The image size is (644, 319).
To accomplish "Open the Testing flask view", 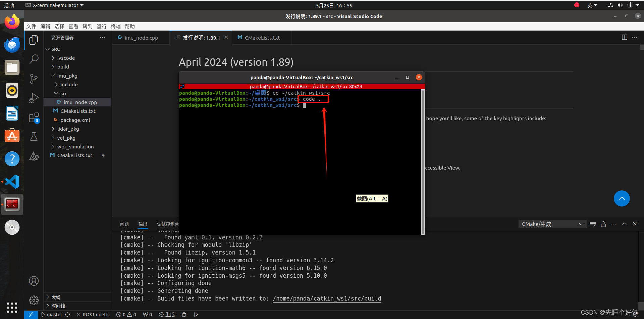I will click(34, 137).
